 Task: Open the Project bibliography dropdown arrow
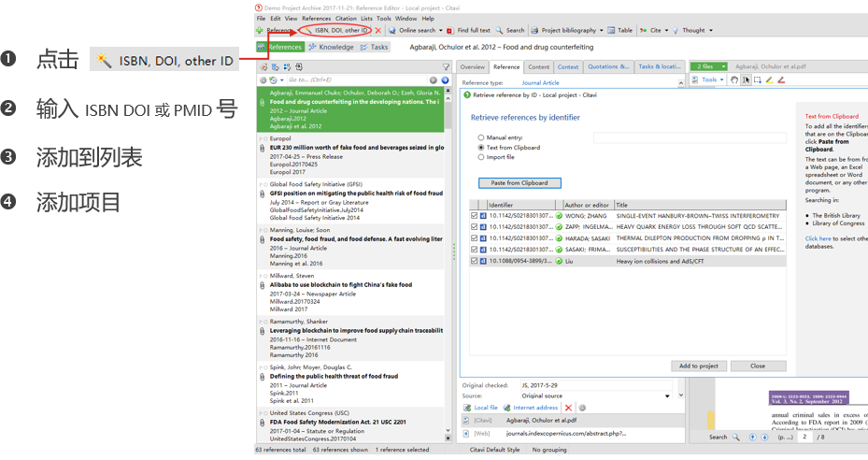pyautogui.click(x=601, y=31)
